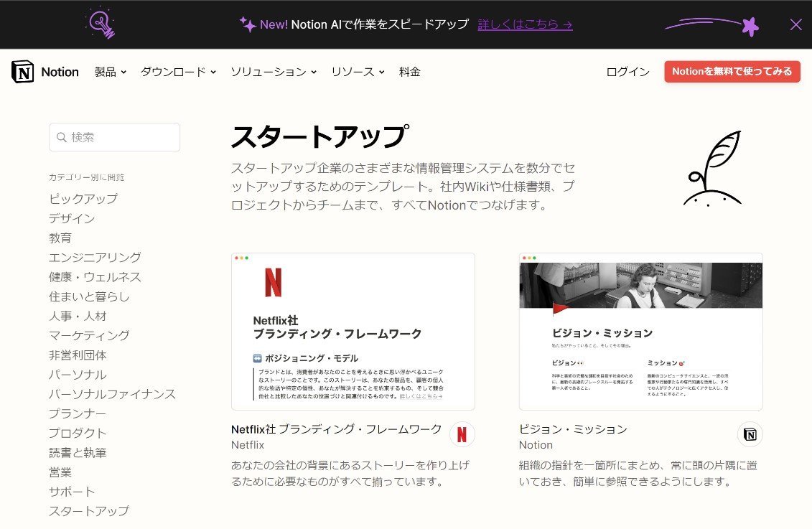Select the エンジニアリング category
The image size is (812, 529).
click(x=95, y=257)
